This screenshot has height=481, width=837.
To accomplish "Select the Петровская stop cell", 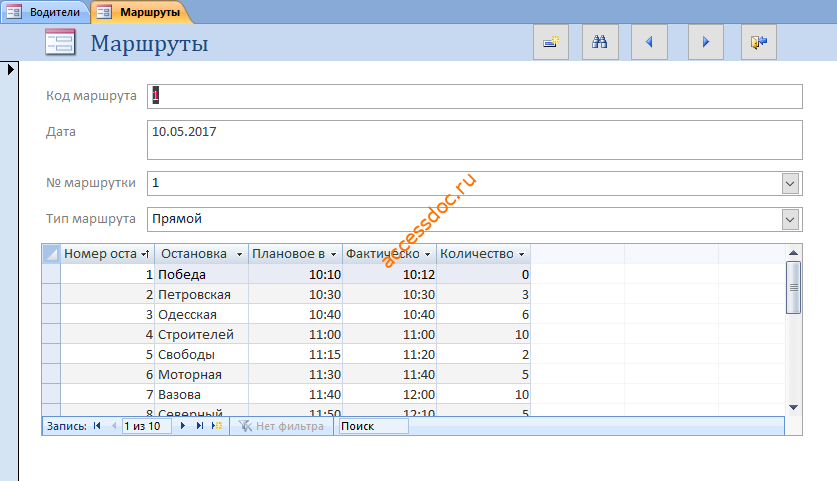I will pos(202,295).
